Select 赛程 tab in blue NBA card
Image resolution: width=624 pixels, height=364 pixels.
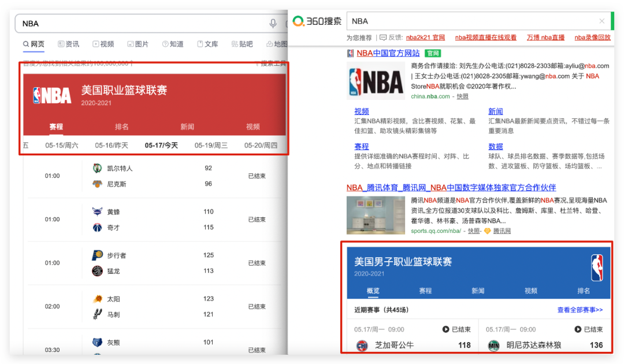point(425,291)
